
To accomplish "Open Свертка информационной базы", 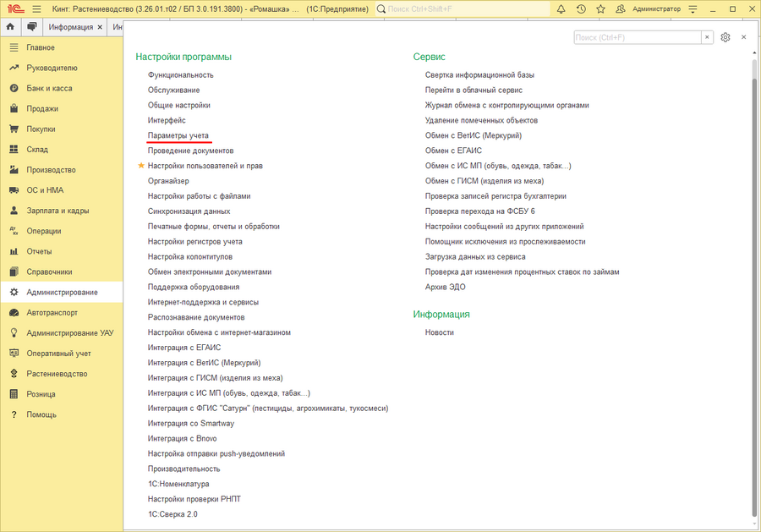I will [479, 74].
